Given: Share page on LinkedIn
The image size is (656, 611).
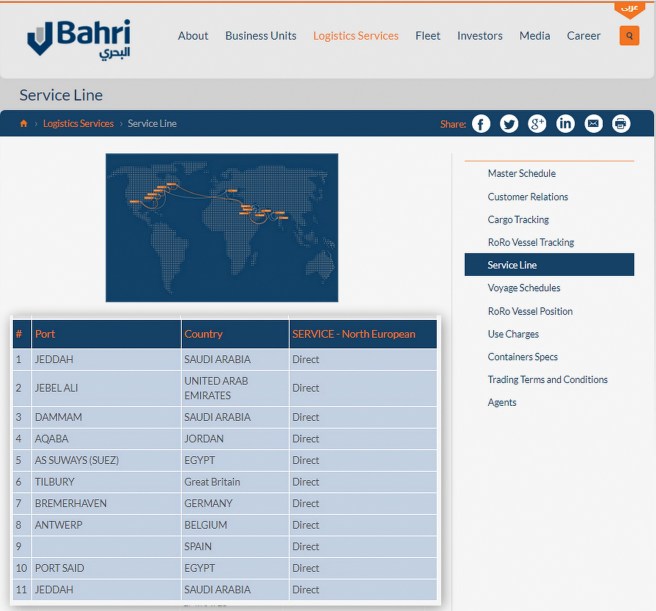Looking at the screenshot, I should (565, 124).
